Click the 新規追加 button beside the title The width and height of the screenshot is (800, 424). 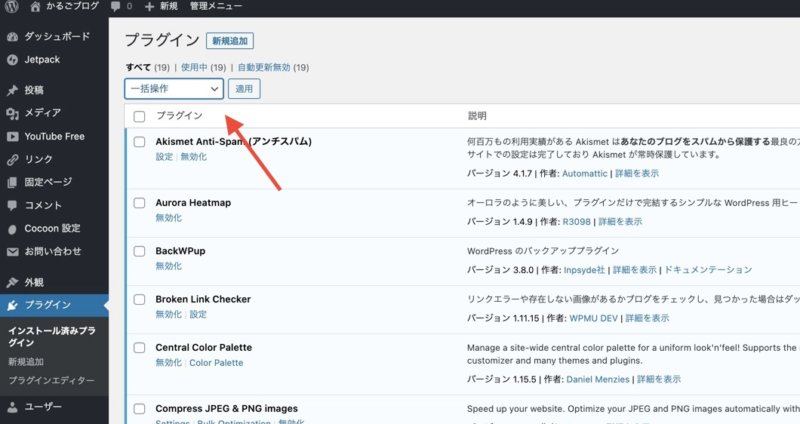(x=230, y=41)
